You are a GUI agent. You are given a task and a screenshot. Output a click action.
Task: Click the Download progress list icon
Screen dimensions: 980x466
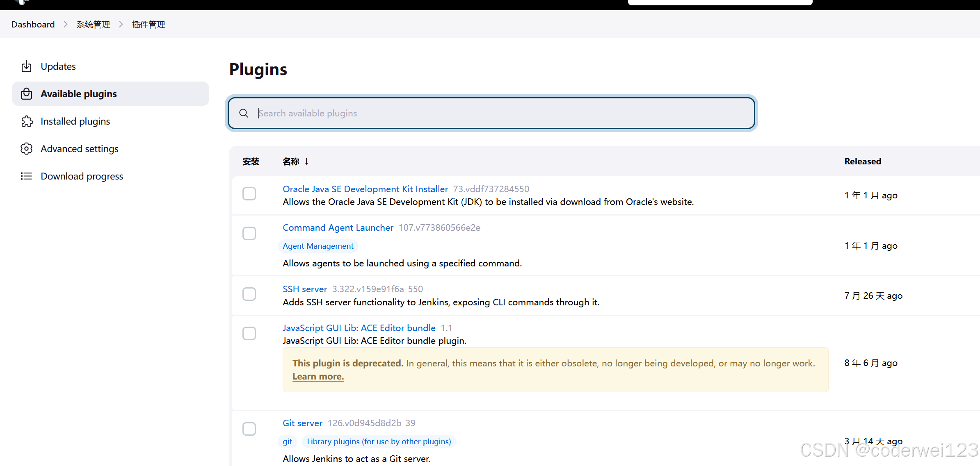pyautogui.click(x=27, y=176)
